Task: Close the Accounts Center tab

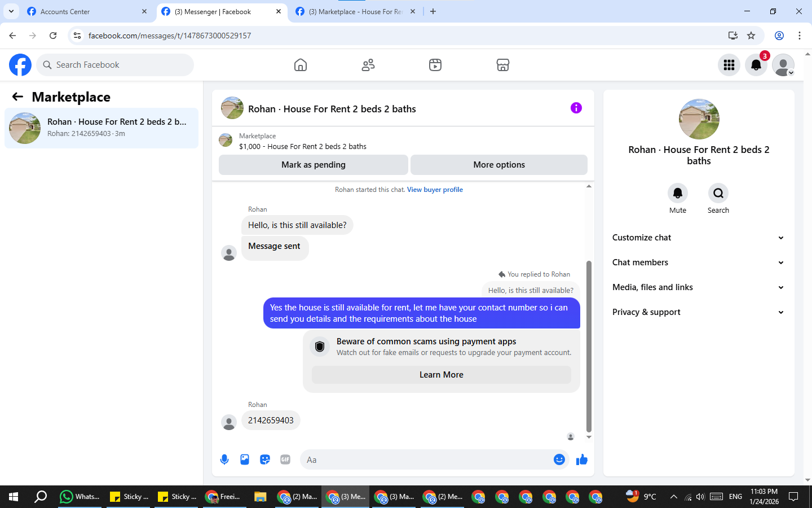Action: tap(144, 11)
